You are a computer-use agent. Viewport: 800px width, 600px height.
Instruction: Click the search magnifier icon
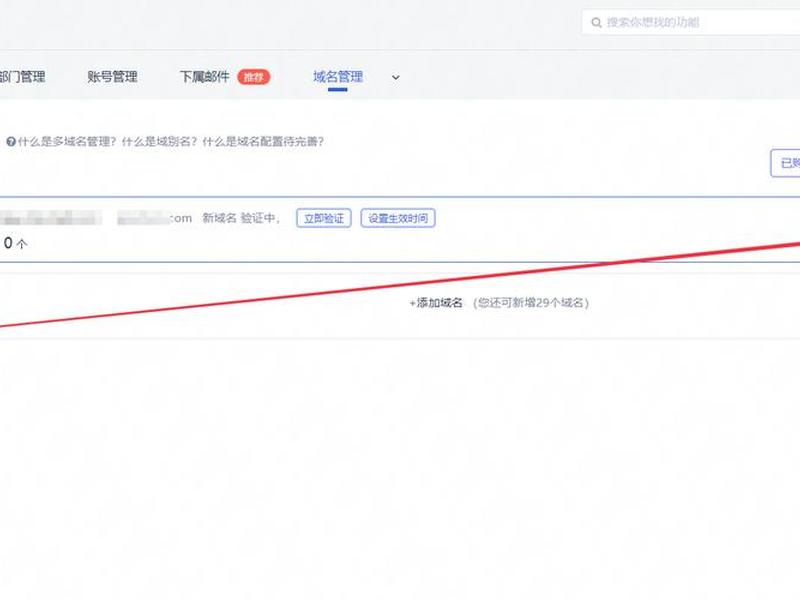point(596,22)
